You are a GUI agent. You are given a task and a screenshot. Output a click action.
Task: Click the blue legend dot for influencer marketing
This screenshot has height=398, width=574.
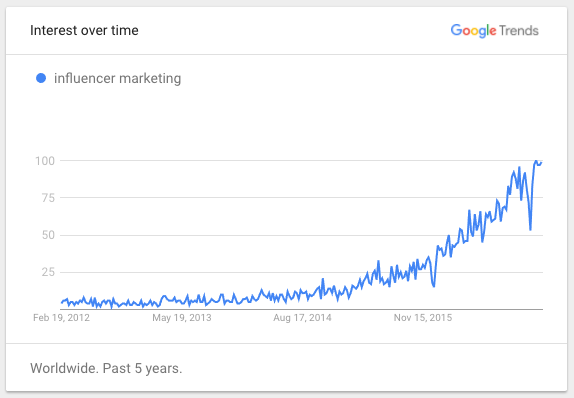point(41,78)
